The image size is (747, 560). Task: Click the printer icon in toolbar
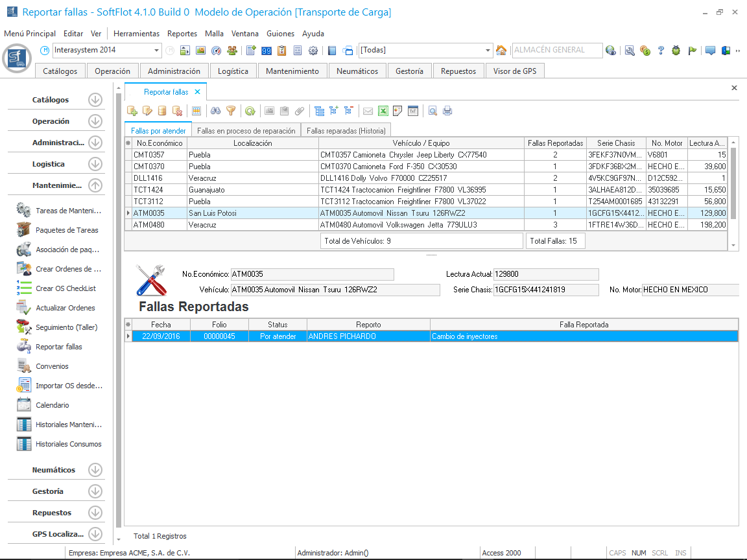point(447,111)
